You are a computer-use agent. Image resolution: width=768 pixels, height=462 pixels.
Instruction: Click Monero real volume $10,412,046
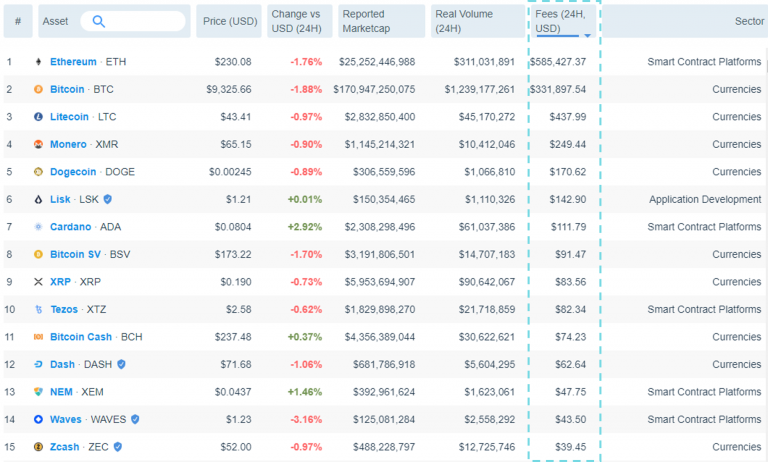[487, 144]
